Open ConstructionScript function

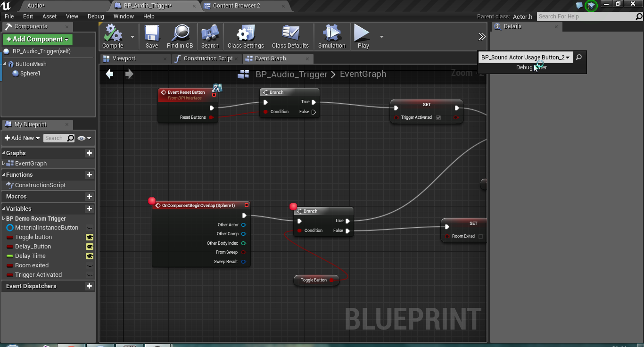tap(40, 185)
